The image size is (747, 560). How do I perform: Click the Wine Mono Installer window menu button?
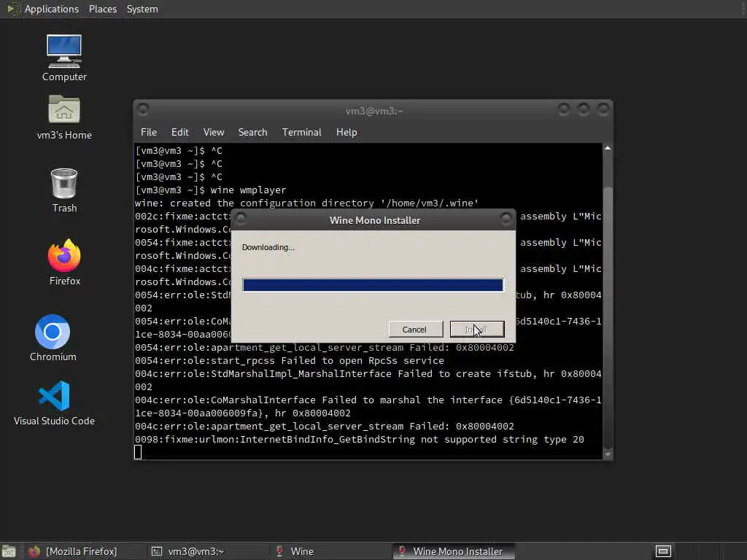click(241, 219)
